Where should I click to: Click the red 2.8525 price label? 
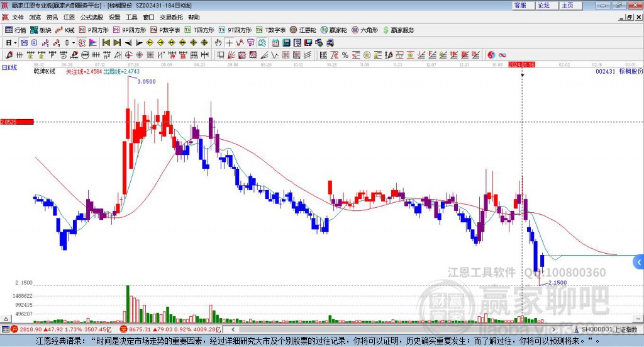pos(17,122)
